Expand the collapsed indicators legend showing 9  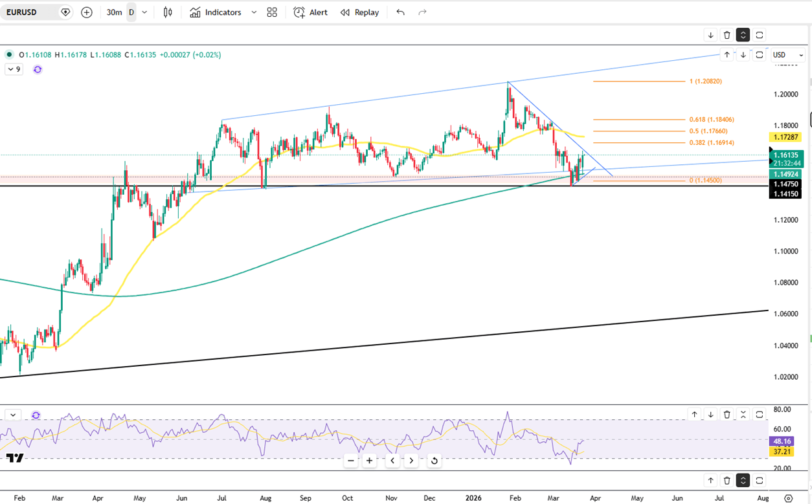point(14,69)
